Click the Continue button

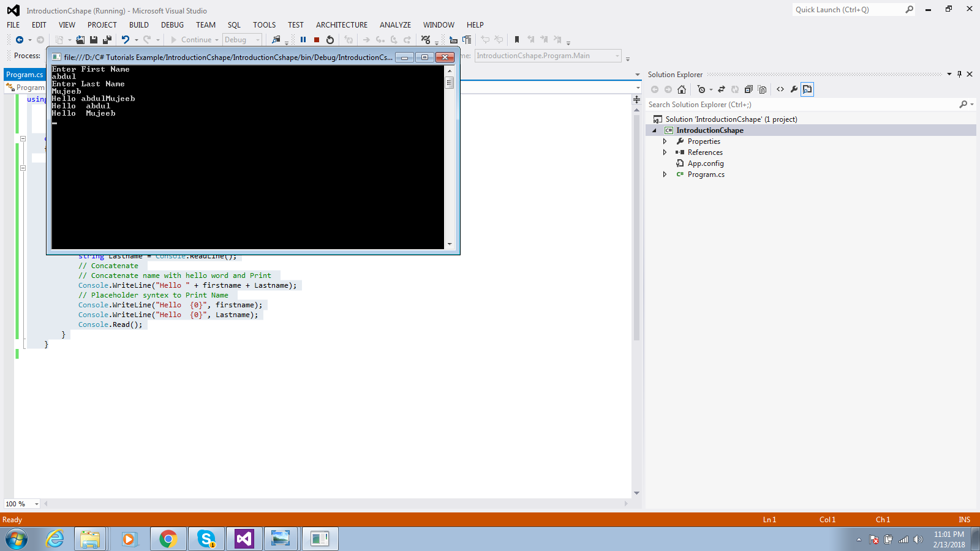(x=194, y=39)
